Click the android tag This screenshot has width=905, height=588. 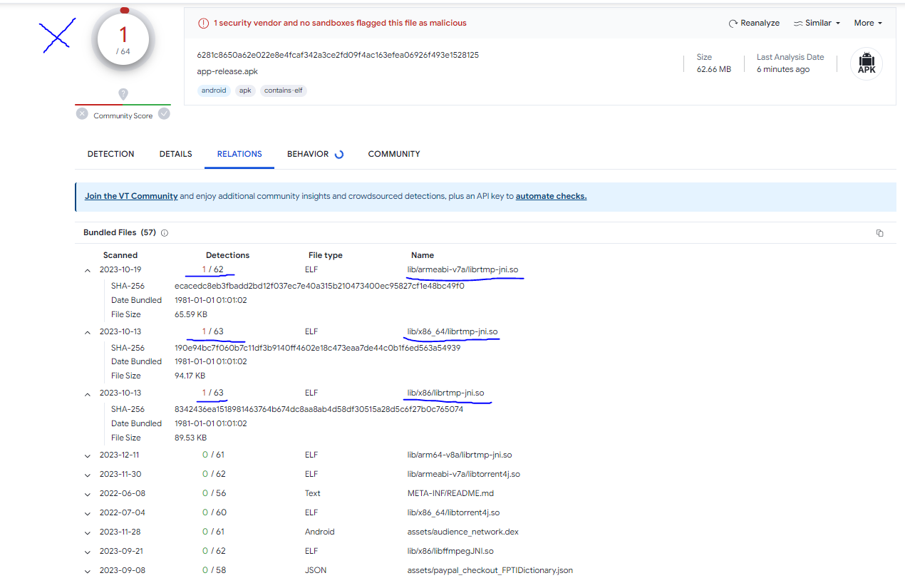(214, 91)
